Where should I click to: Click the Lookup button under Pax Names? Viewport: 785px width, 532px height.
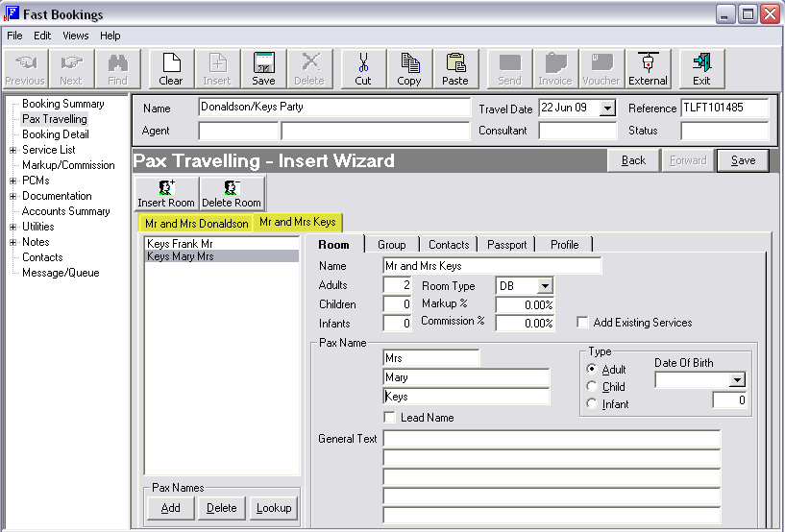tap(274, 508)
